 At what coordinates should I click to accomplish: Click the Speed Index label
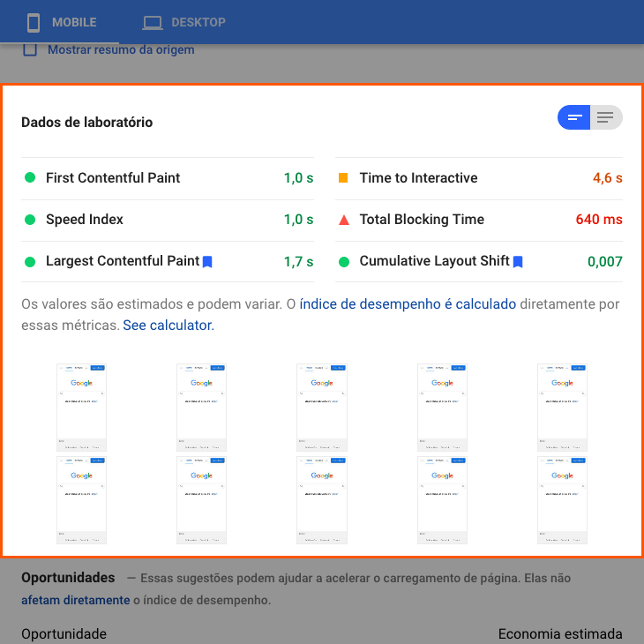tap(85, 220)
